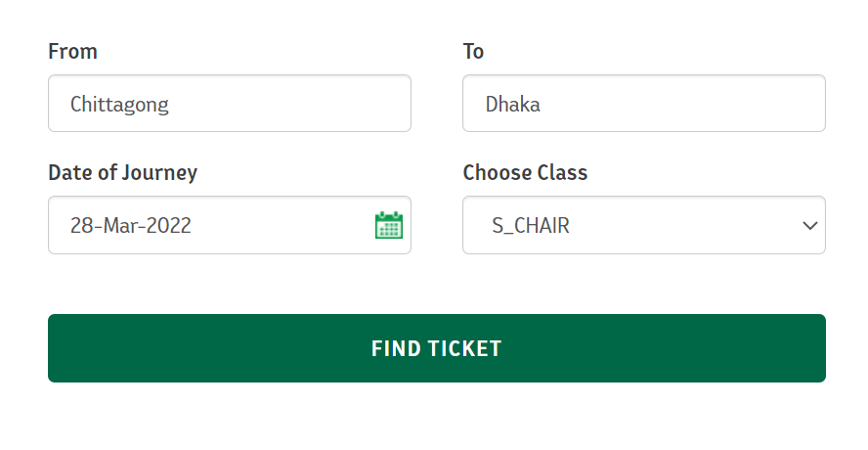The image size is (868, 450).
Task: Search tickets with the green button
Action: 437,348
